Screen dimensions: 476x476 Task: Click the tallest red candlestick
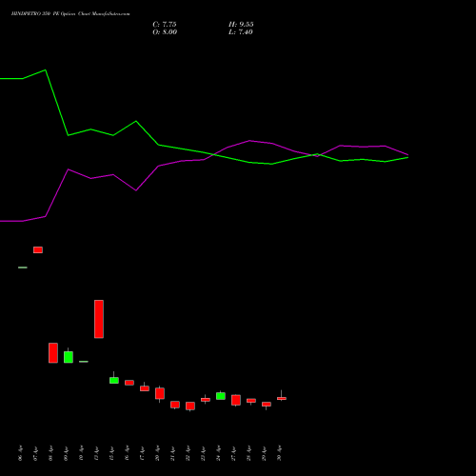[99, 319]
